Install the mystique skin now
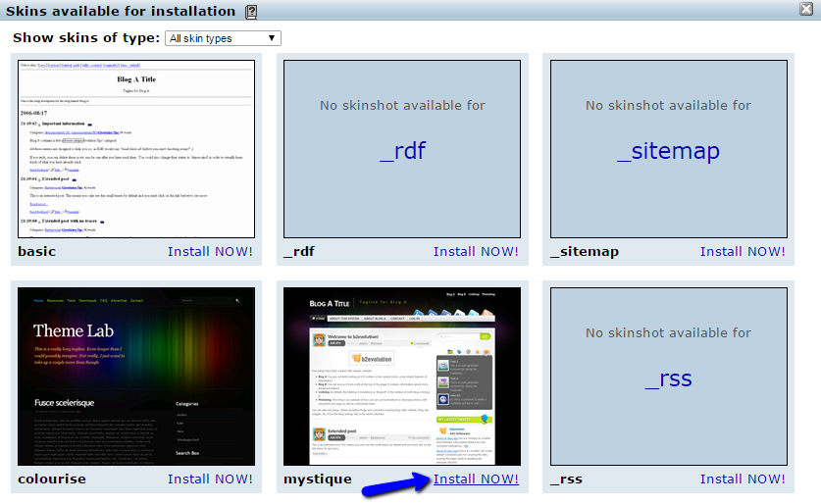Viewport: 821px width, 504px height. click(476, 479)
